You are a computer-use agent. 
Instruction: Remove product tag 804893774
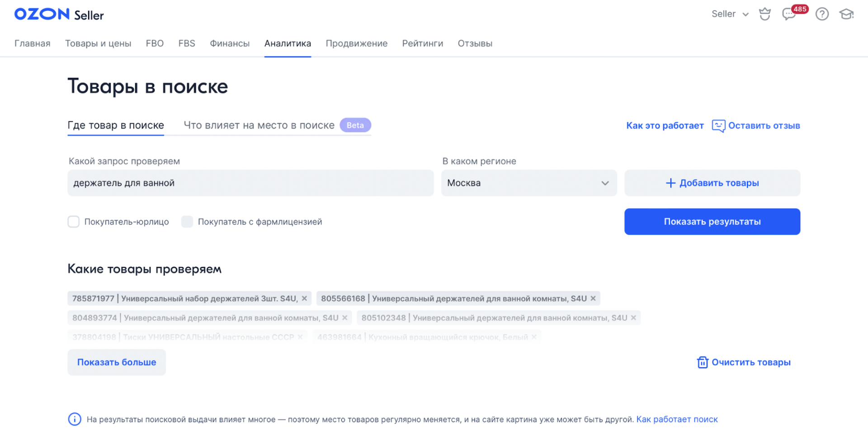click(x=344, y=318)
